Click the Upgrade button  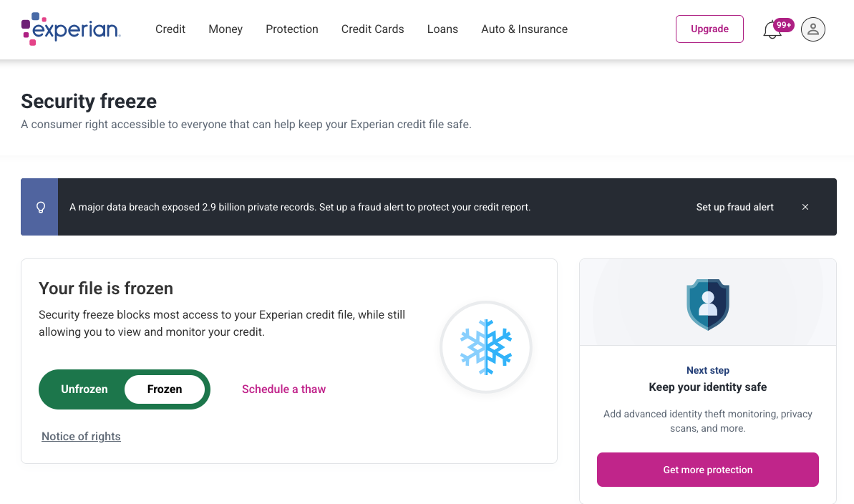tap(709, 29)
